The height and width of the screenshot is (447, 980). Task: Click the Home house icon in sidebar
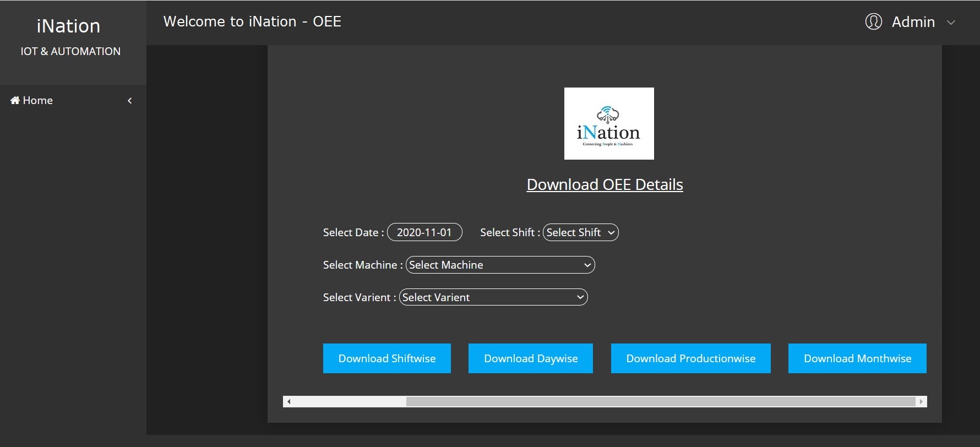pos(15,100)
